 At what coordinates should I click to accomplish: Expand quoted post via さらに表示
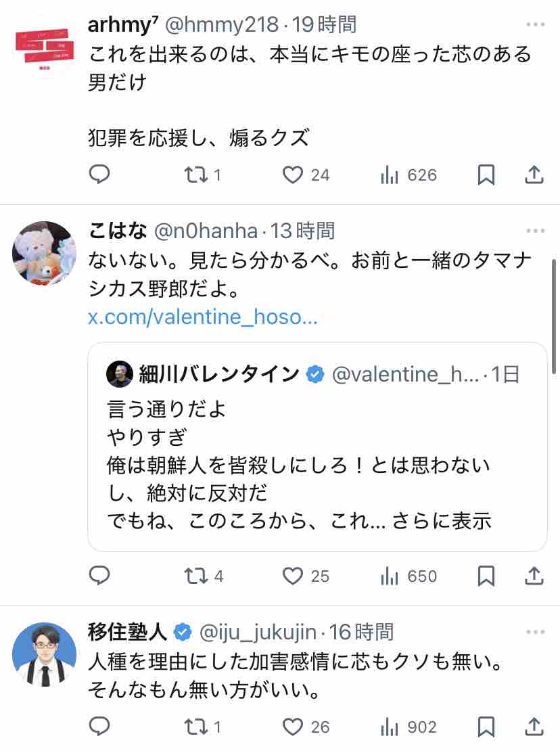(x=442, y=521)
